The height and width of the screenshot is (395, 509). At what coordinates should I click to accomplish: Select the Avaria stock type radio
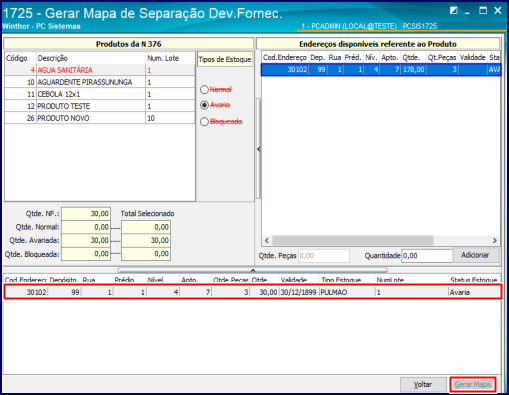pyautogui.click(x=204, y=105)
